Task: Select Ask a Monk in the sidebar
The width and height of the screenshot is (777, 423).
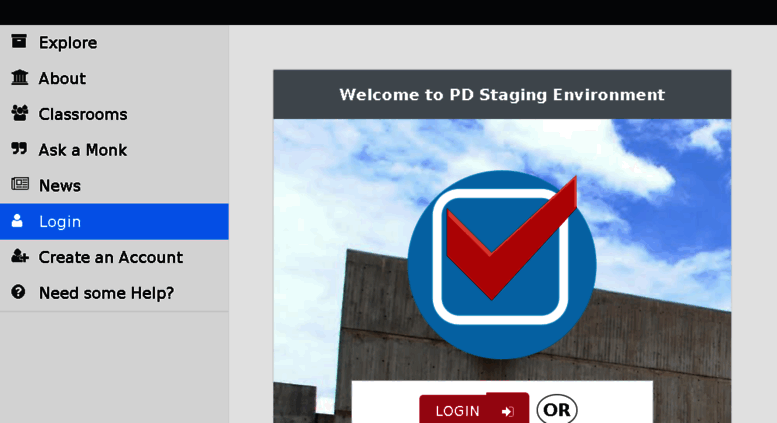Action: [x=114, y=150]
